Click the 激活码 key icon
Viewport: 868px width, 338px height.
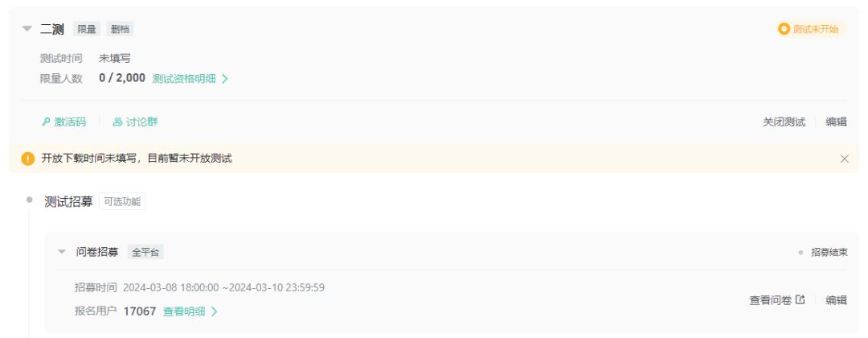(46, 122)
